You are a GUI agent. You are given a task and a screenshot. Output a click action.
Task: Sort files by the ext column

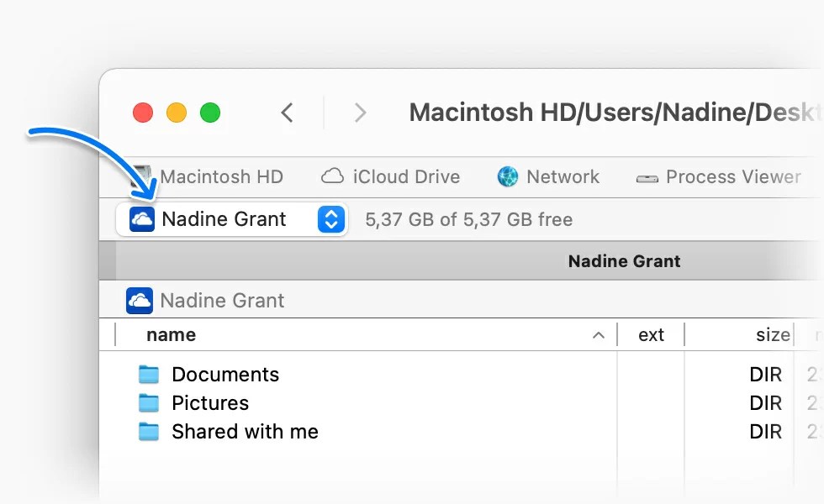click(650, 334)
